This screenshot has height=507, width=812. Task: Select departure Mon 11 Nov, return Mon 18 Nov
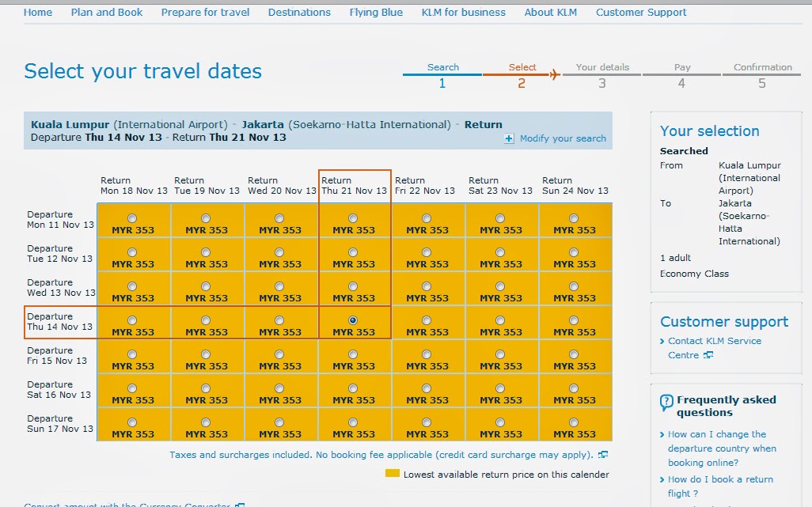point(133,218)
